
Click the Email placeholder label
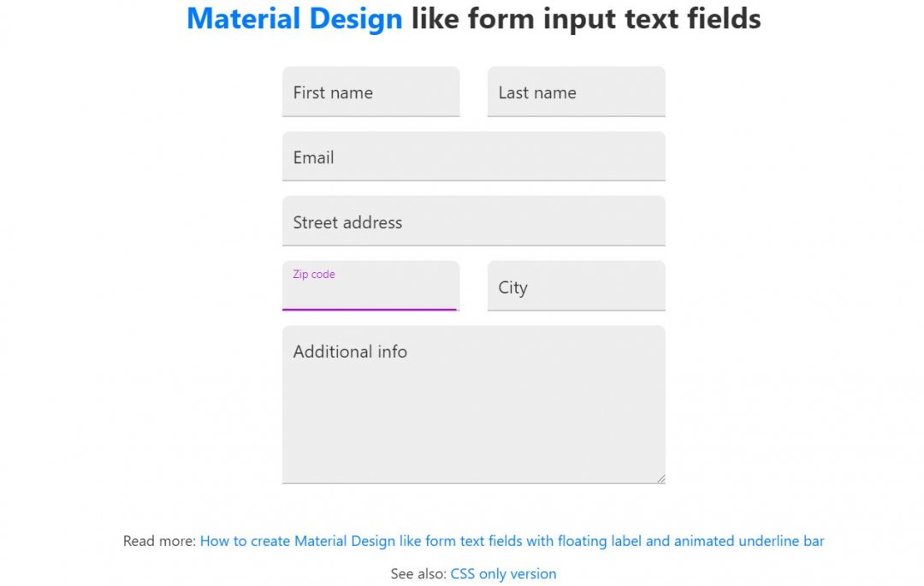313,157
